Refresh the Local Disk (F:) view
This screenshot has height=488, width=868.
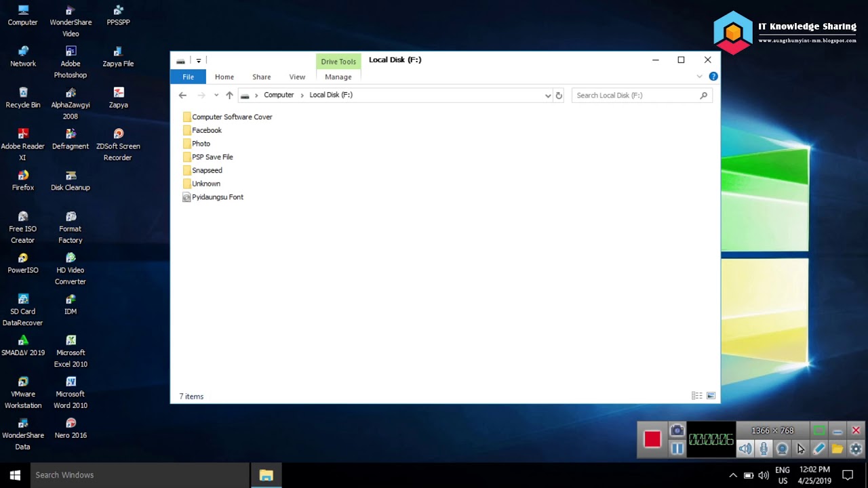coord(559,96)
